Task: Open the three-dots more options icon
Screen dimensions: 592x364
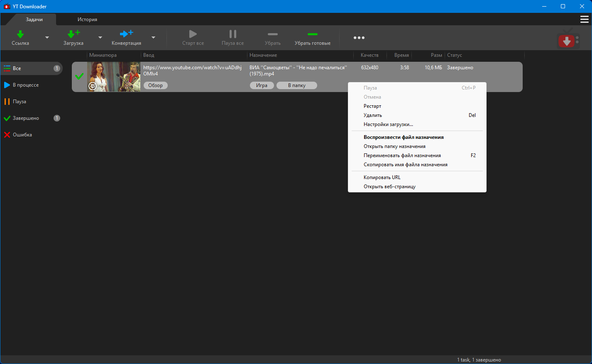Action: (359, 38)
